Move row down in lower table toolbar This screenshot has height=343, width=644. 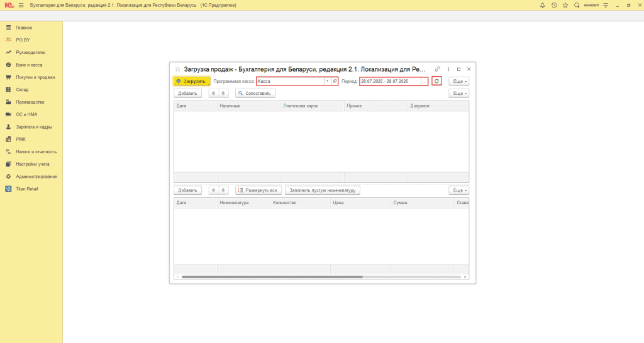223,190
